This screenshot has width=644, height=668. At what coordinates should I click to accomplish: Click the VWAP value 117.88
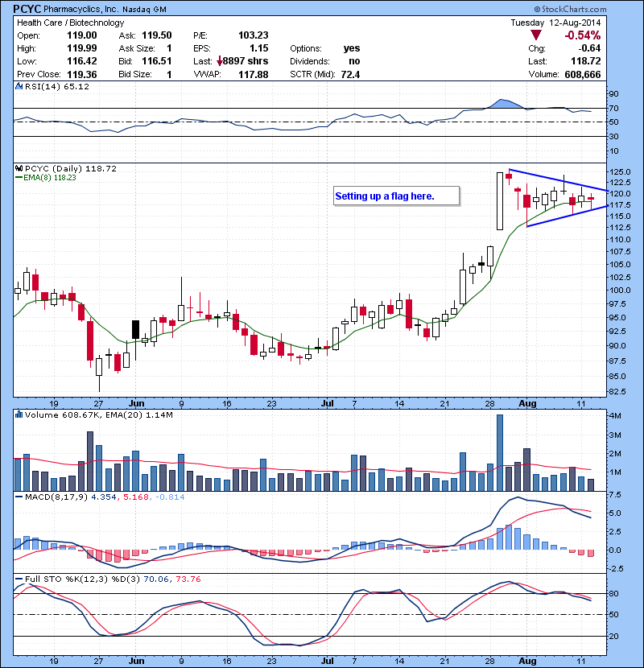tap(253, 75)
